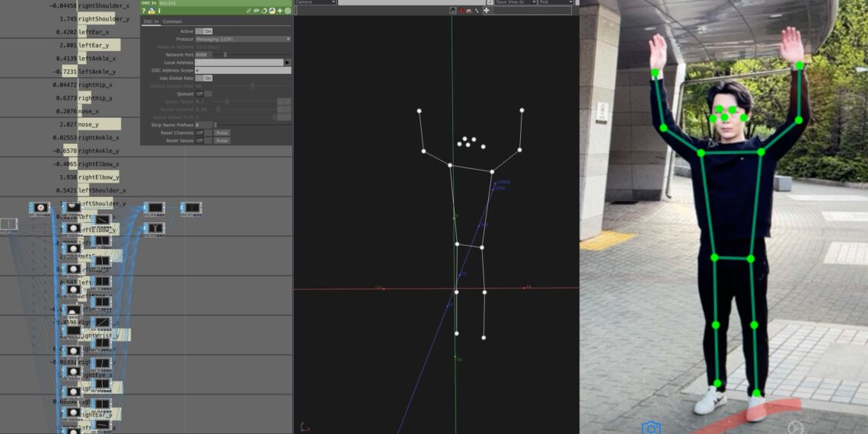Image resolution: width=868 pixels, height=434 pixels.
Task: Enable the Queued toggle
Action: pos(204,94)
